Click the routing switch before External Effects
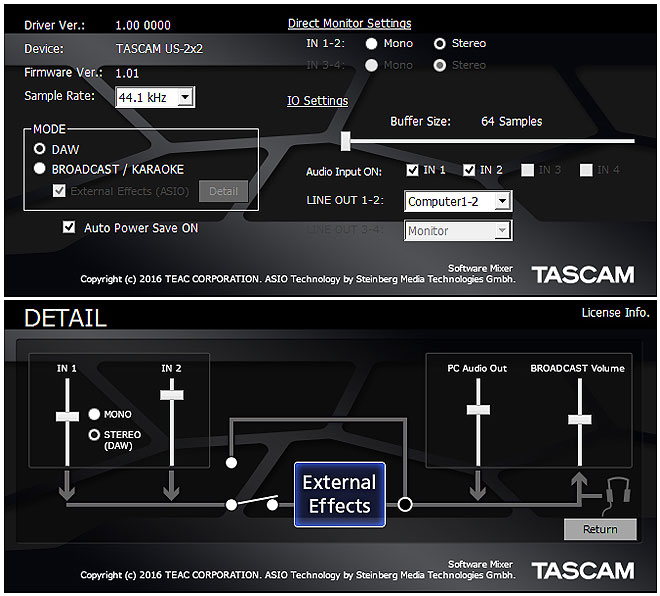This screenshot has width=660, height=596. [251, 503]
